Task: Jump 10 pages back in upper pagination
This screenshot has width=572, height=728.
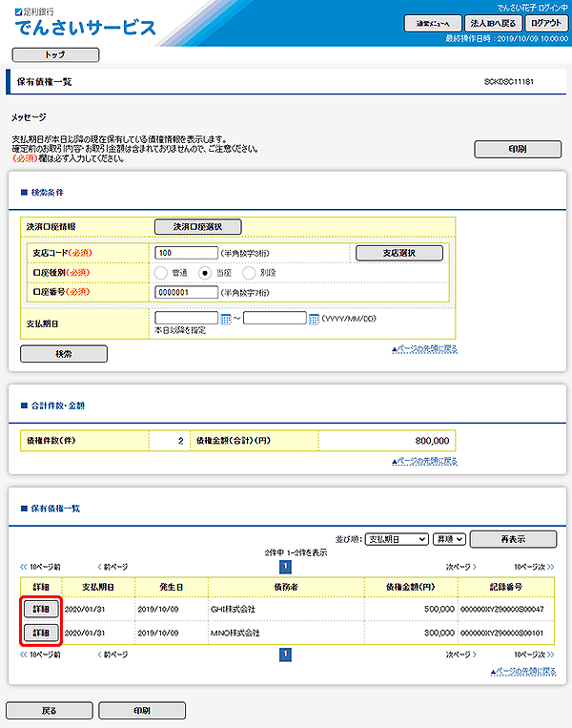Action: [x=43, y=566]
